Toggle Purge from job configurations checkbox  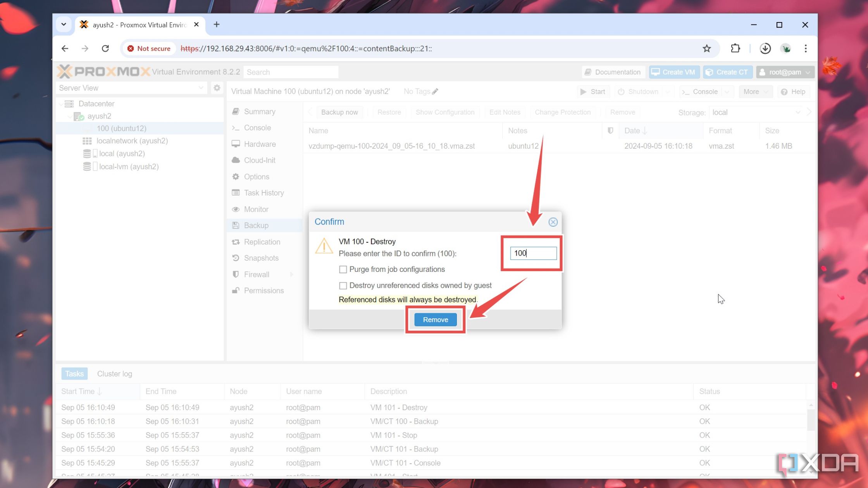point(343,269)
